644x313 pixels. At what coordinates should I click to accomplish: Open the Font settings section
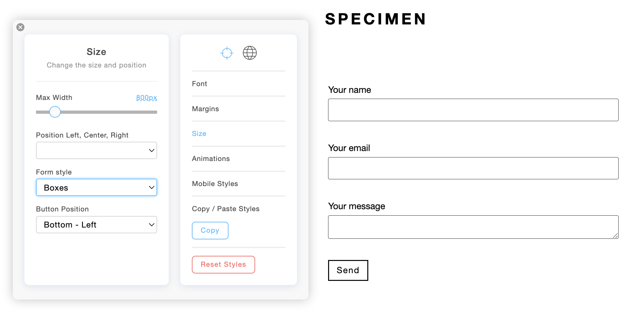click(200, 84)
